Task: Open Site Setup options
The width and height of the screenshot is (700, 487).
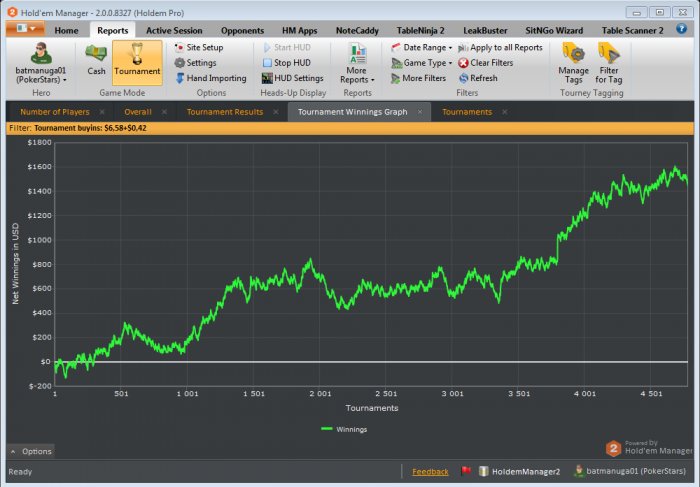Action: (x=204, y=47)
